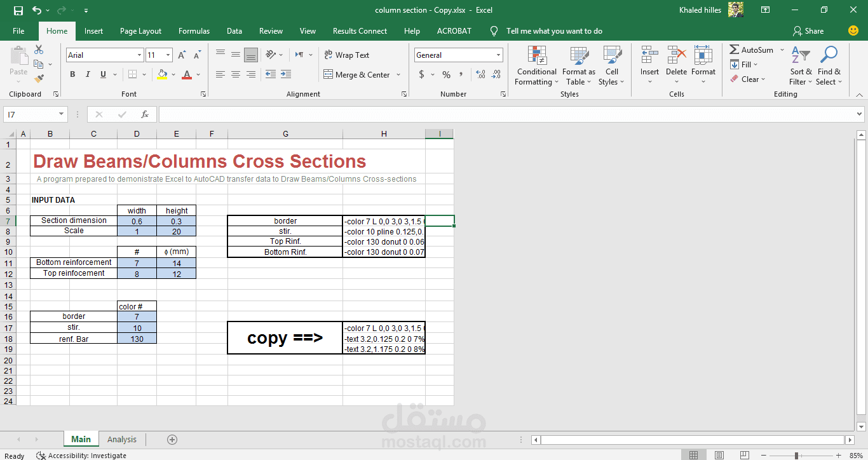868x460 pixels.
Task: Open the font size dropdown
Action: [168, 55]
